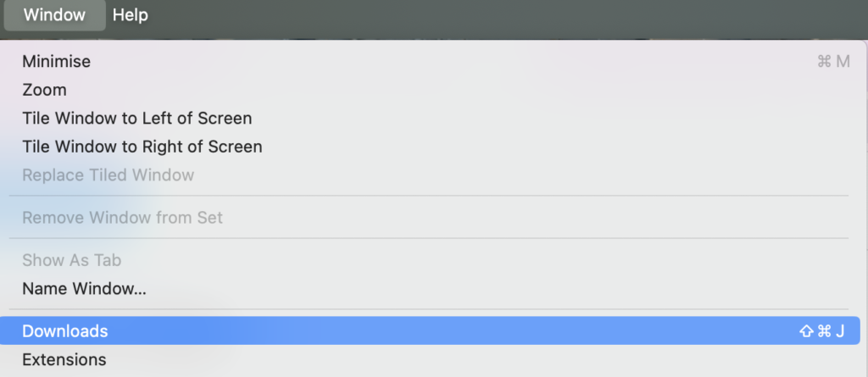Viewport: 868px width, 377px height.
Task: Tile Window to Left of Screen
Action: [x=136, y=119]
